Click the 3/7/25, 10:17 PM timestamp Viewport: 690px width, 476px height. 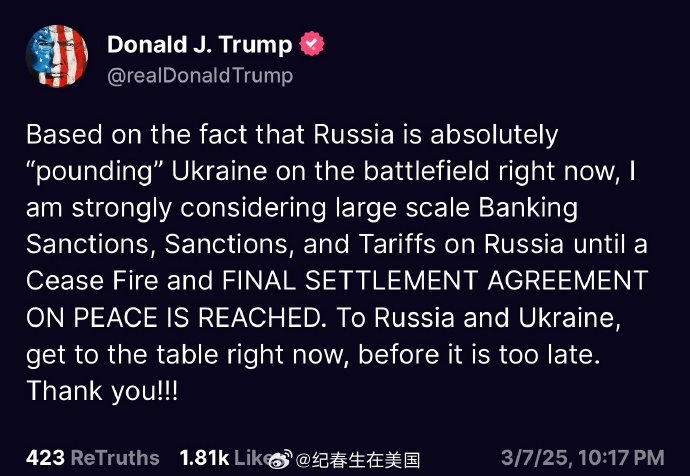coord(583,458)
